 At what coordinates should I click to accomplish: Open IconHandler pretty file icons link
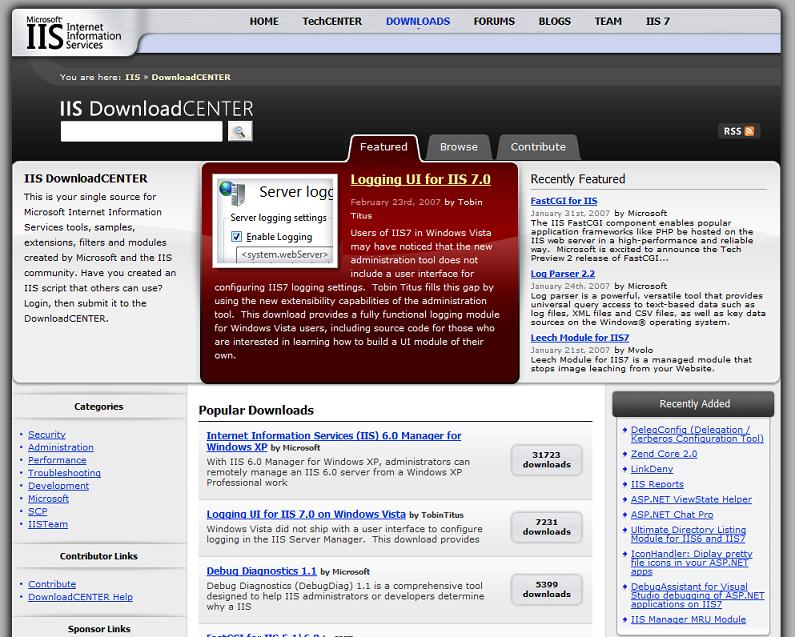(x=692, y=562)
